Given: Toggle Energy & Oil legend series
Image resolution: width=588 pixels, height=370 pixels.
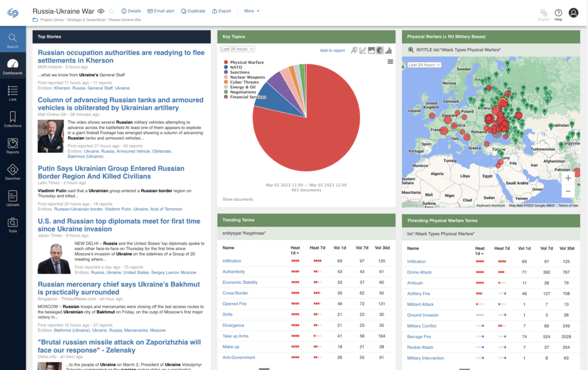Looking at the screenshot, I should (240, 87).
